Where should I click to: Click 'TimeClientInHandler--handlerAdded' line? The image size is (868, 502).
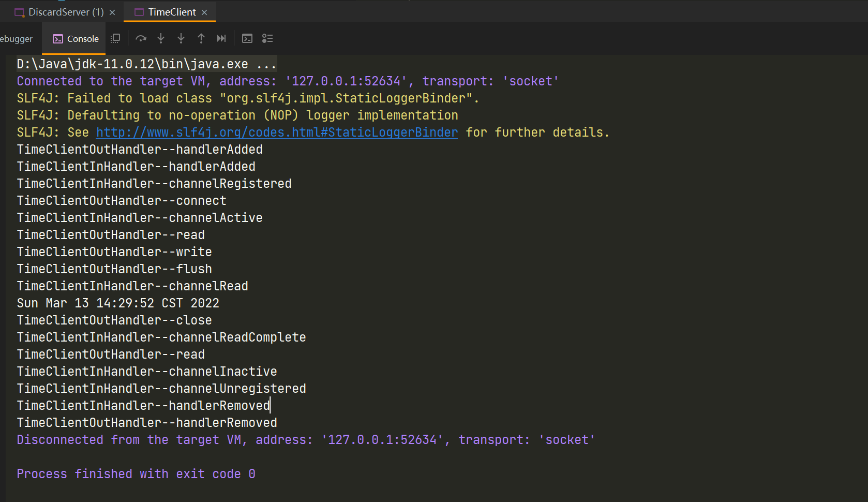coord(136,167)
